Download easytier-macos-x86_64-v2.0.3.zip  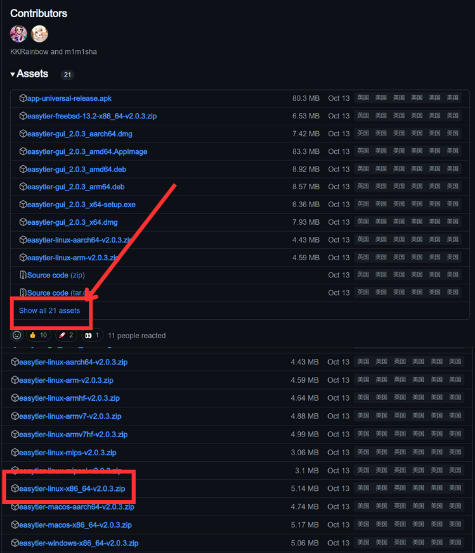(75, 525)
